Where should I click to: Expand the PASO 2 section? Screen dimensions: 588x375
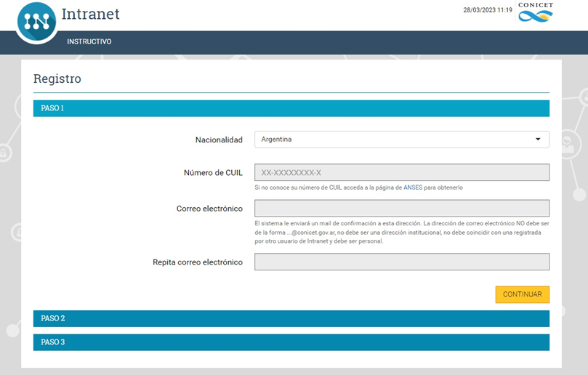click(291, 318)
